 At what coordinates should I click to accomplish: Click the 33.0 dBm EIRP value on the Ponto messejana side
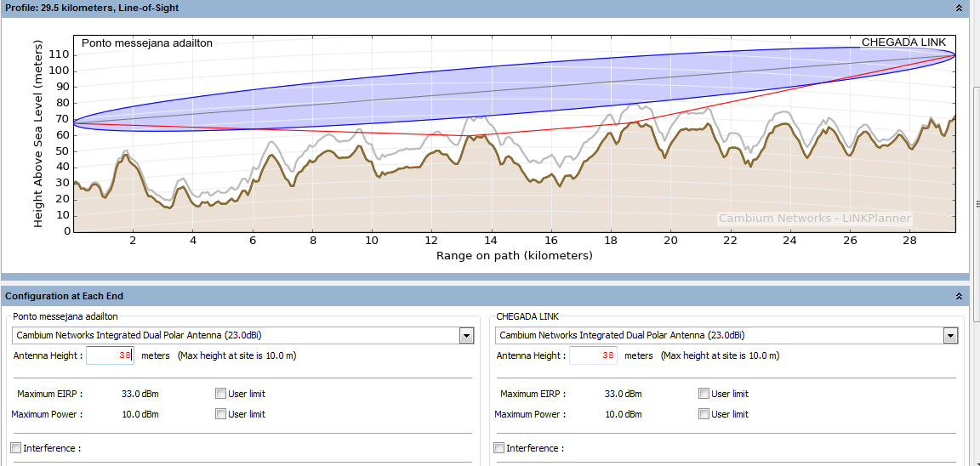pos(140,394)
